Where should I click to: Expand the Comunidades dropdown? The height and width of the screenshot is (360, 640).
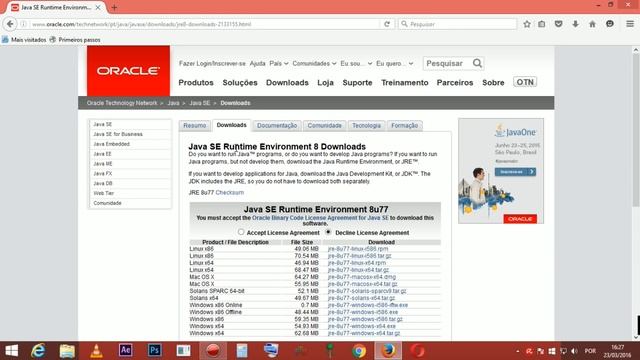click(x=314, y=63)
